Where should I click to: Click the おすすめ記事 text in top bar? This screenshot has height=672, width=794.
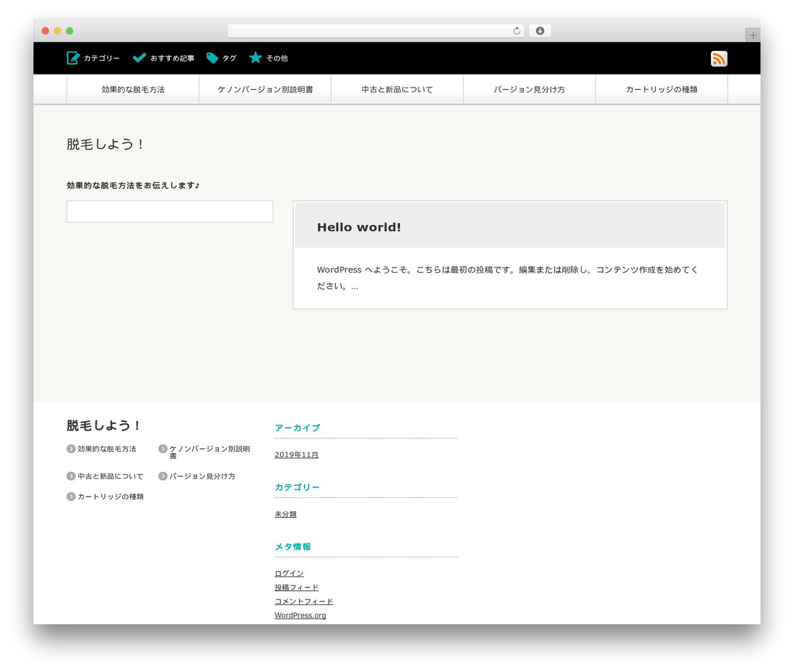point(172,58)
